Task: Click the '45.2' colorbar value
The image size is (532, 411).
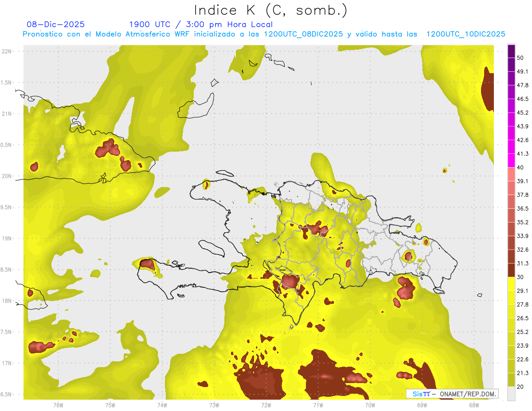Action: [x=523, y=113]
